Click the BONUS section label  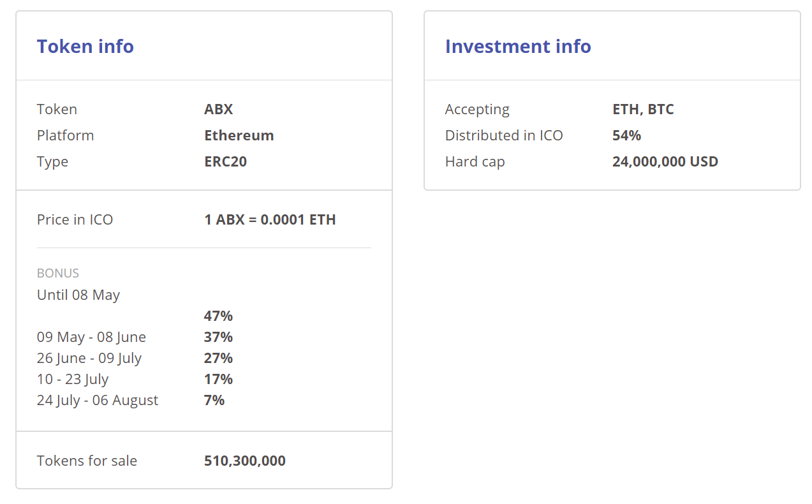click(58, 273)
